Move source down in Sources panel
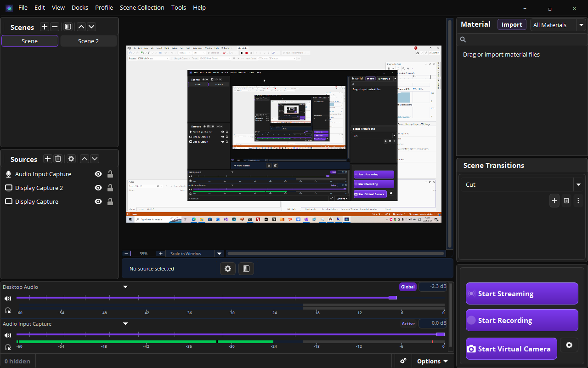The width and height of the screenshot is (588, 368). coord(95,159)
